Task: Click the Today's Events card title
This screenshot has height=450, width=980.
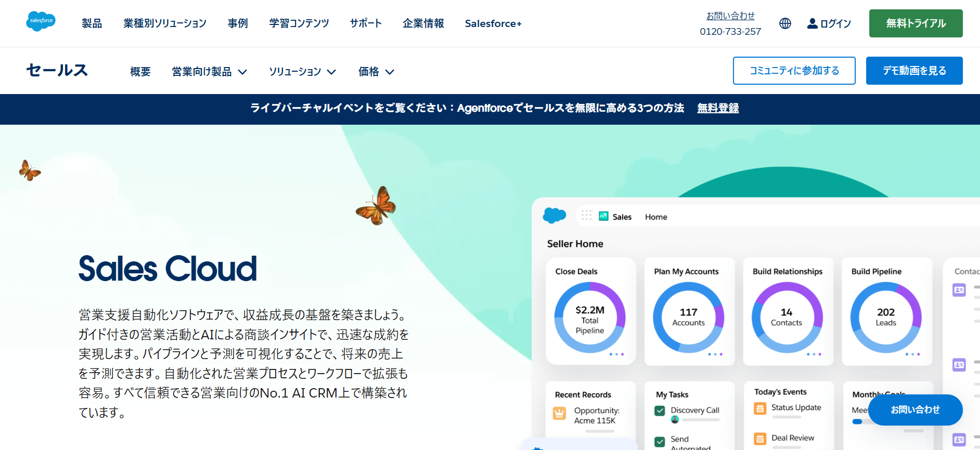Action: click(780, 392)
